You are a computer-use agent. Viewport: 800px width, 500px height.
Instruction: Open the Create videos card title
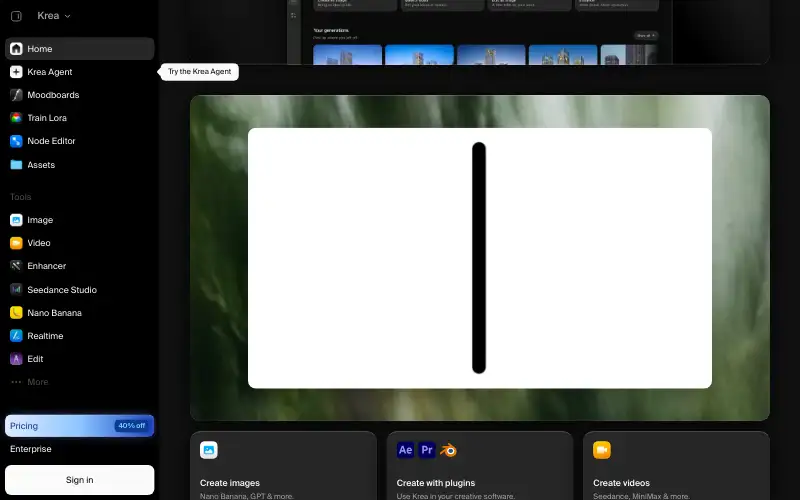621,483
